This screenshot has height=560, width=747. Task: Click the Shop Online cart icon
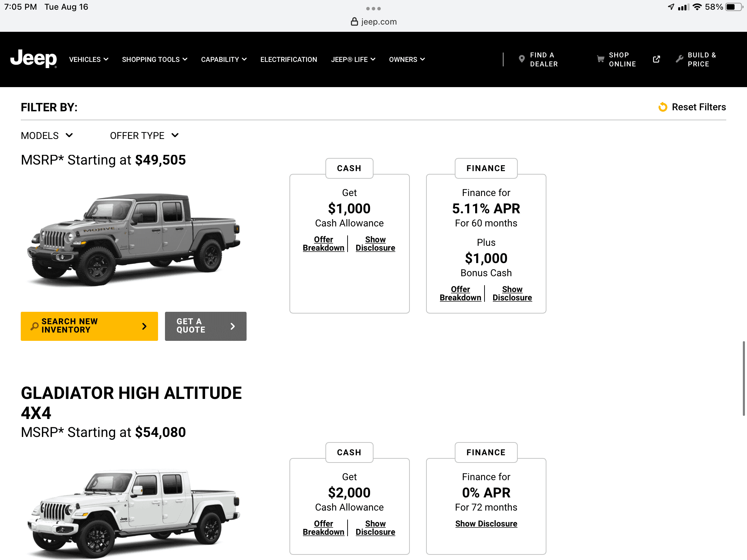click(600, 59)
